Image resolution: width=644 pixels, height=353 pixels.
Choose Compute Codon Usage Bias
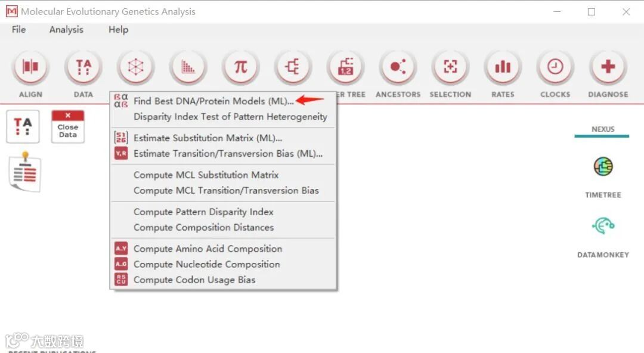(224, 280)
